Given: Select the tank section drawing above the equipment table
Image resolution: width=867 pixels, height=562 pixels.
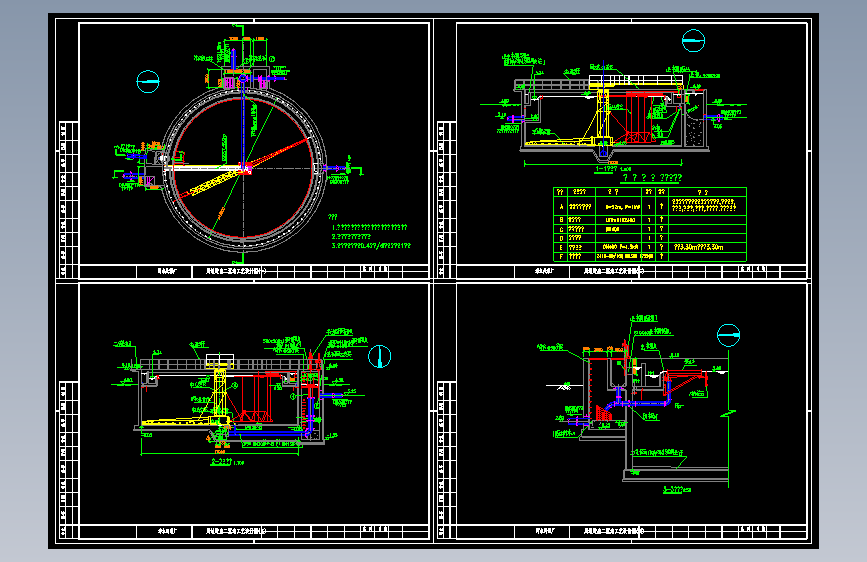Looking at the screenshot, I should (x=614, y=113).
